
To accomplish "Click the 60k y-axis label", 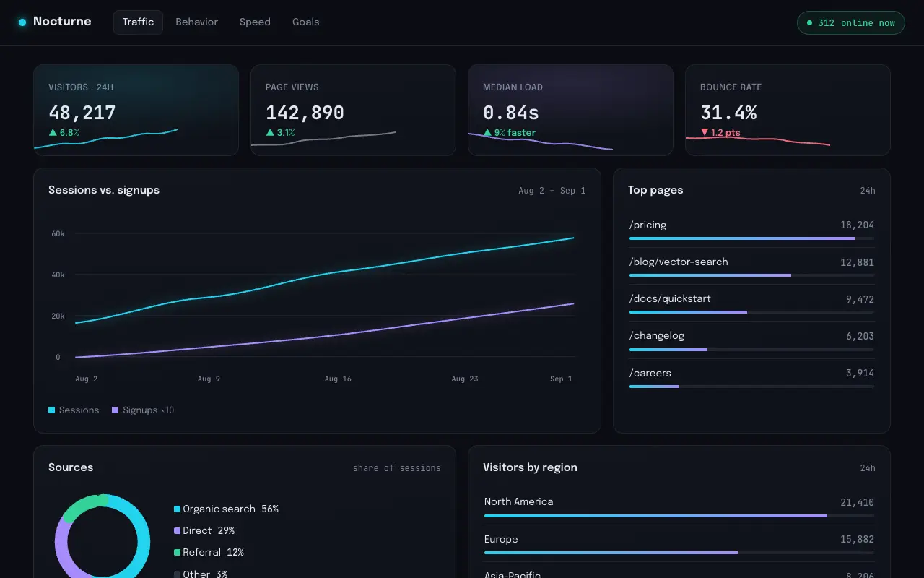I will [x=58, y=234].
